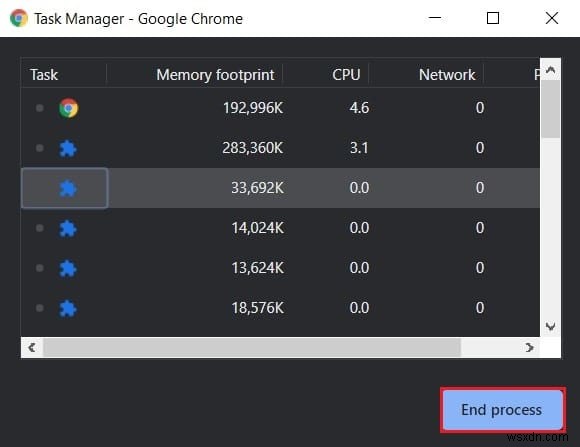The width and height of the screenshot is (580, 447).
Task: Choose the extension puzzle icon with 18,576K
Action: point(68,308)
